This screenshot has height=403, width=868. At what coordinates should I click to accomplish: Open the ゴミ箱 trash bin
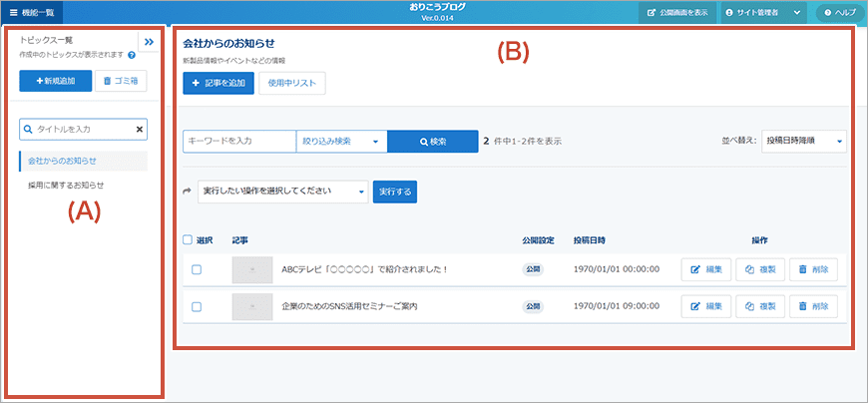[121, 81]
